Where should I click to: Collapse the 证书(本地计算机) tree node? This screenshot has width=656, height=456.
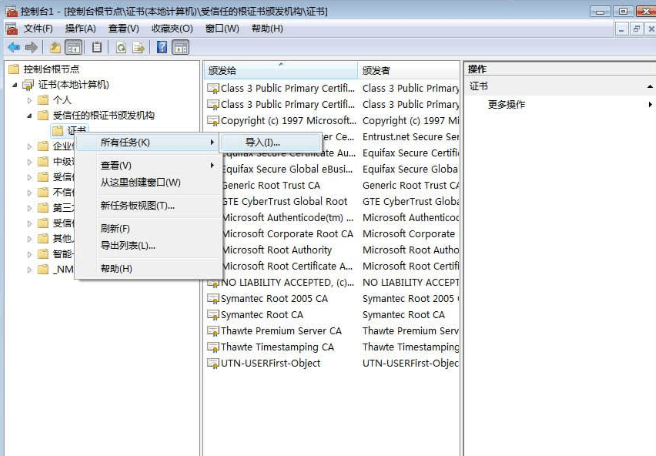(x=15, y=85)
